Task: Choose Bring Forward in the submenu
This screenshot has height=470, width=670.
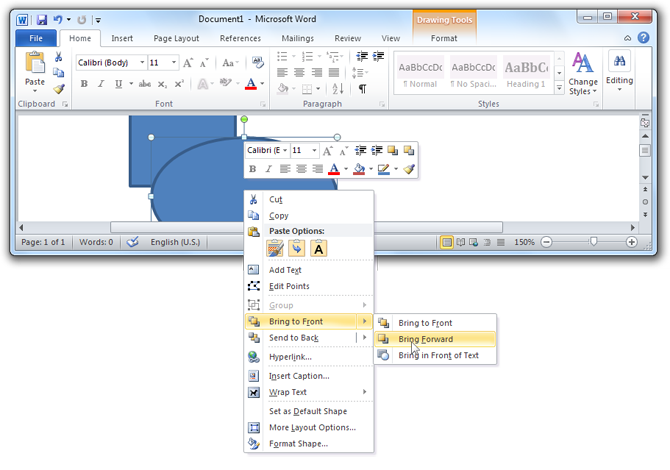Action: (x=435, y=339)
